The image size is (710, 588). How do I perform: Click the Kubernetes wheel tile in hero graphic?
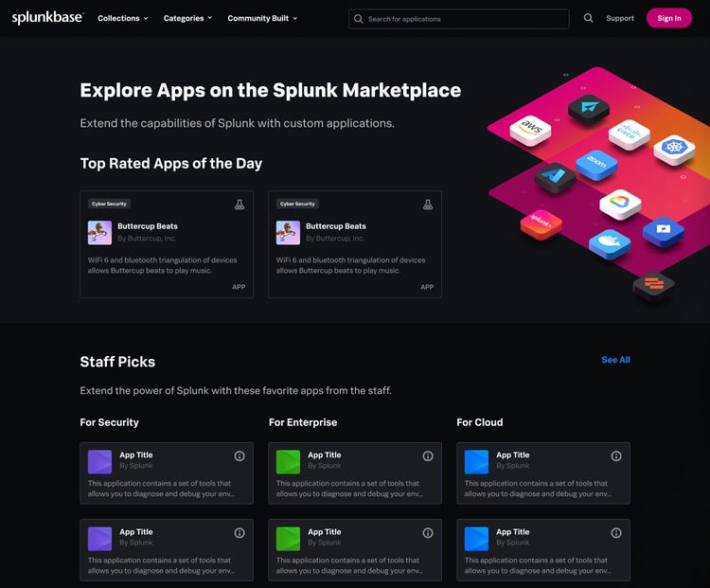[674, 148]
